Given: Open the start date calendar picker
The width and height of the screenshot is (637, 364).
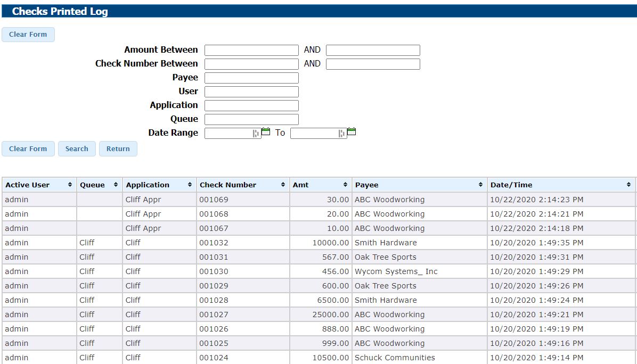Looking at the screenshot, I should coord(265,131).
